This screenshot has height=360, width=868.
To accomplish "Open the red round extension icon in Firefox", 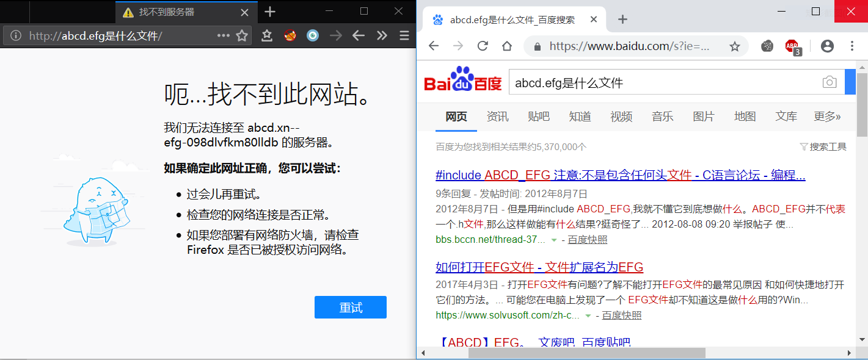I will point(290,35).
